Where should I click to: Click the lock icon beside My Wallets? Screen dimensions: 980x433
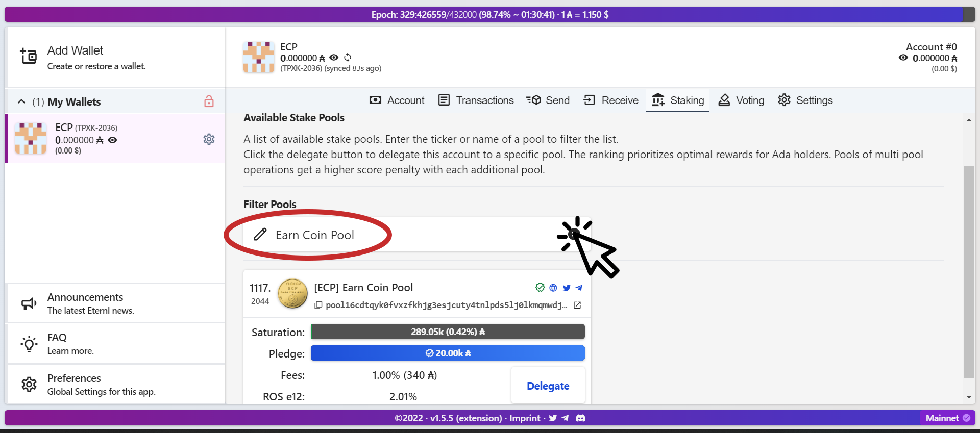click(209, 101)
